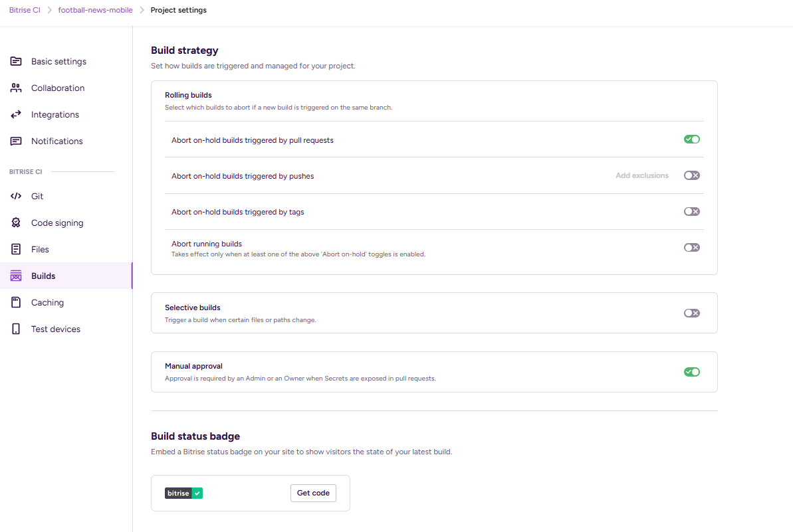Click the Test devices phone icon
The height and width of the screenshot is (532, 793).
[17, 329]
